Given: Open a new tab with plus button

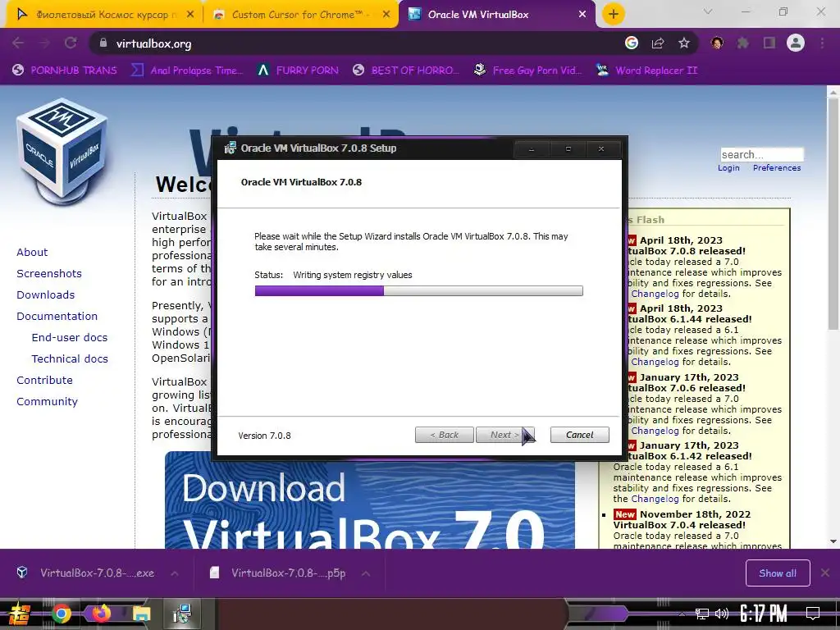Looking at the screenshot, I should point(614,15).
